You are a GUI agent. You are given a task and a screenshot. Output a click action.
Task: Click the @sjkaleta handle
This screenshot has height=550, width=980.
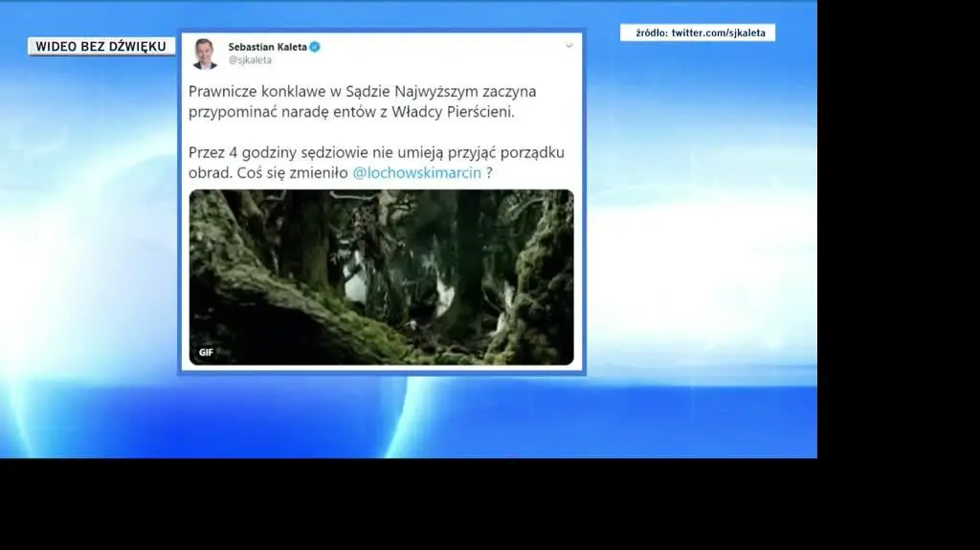coord(250,60)
